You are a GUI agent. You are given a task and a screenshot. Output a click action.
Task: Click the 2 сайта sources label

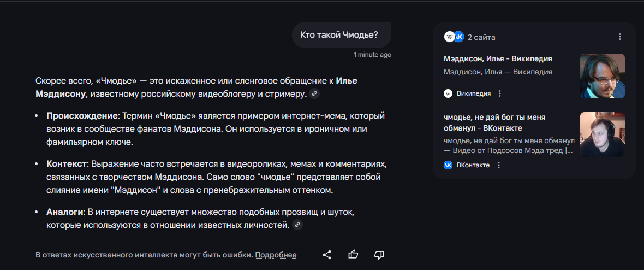click(x=481, y=37)
